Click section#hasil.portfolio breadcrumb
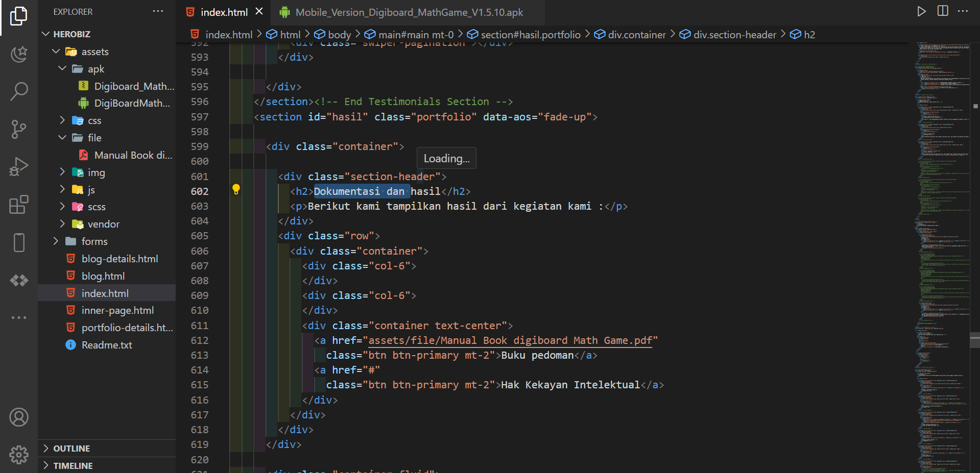 [x=524, y=34]
